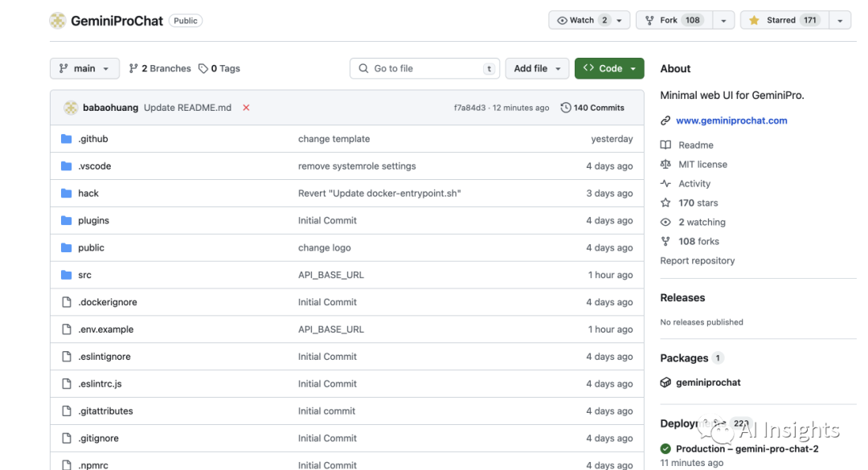Open the Fork options arrow

[x=723, y=21]
